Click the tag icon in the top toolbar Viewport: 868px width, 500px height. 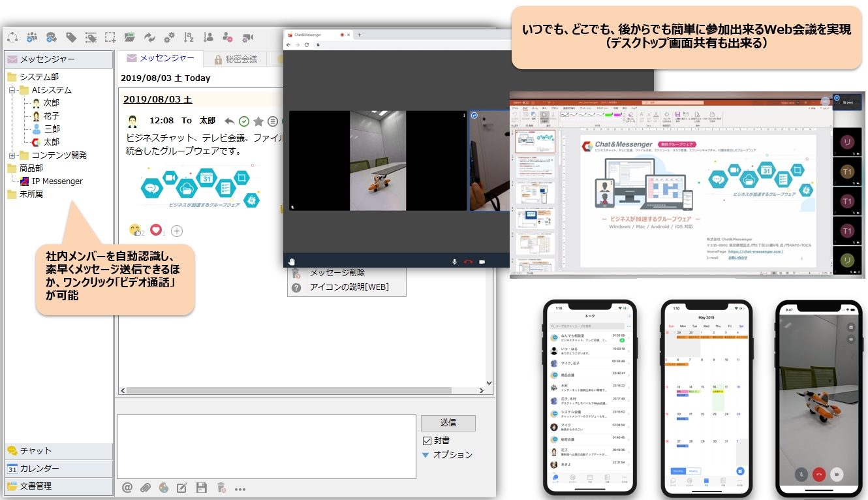[71, 37]
